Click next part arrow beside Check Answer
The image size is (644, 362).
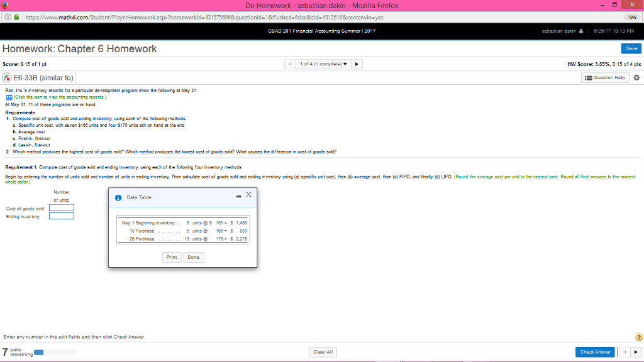[636, 352]
